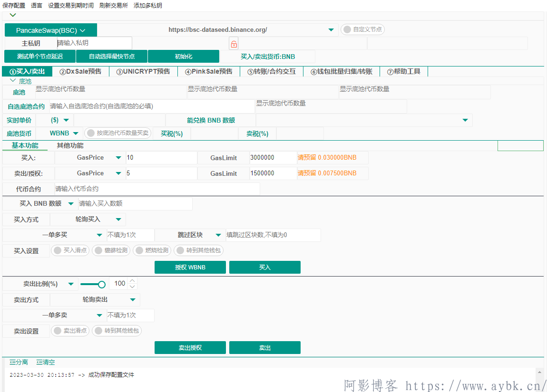This screenshot has height=392, width=547.
Task: Open 添加多私钥 menu
Action: (147, 6)
